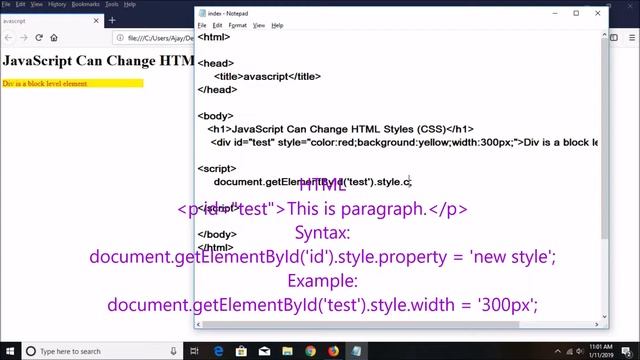This screenshot has width=640, height=360.
Task: Open Mail app from taskbar
Action: coord(264,351)
